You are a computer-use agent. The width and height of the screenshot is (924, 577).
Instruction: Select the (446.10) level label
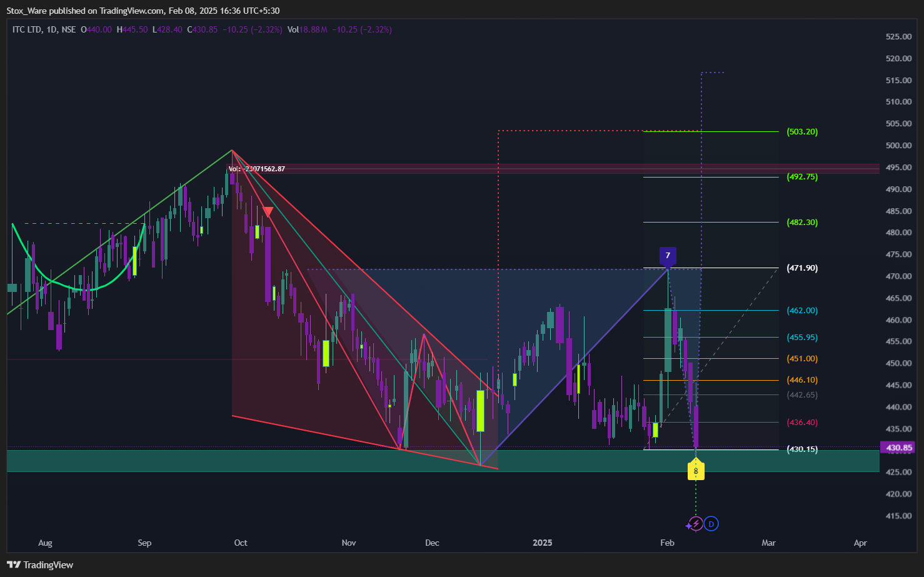pyautogui.click(x=802, y=380)
